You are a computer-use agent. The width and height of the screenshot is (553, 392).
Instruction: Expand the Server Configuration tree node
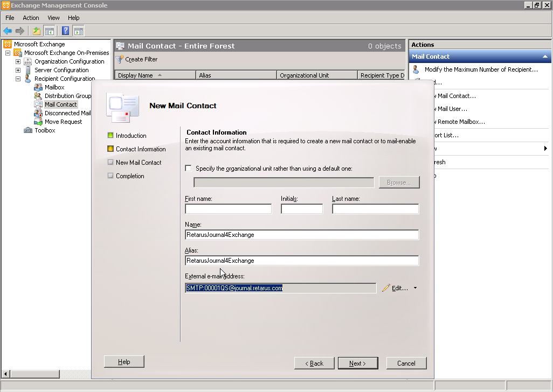(18, 70)
